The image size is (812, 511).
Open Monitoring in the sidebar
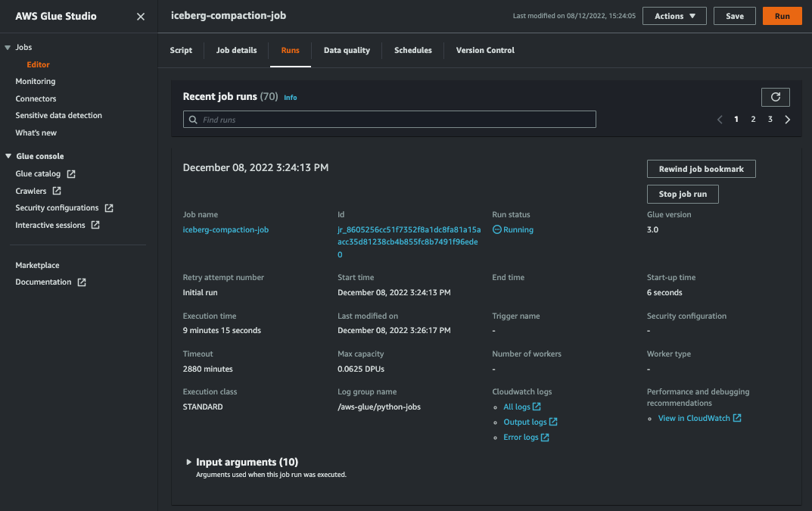point(36,81)
